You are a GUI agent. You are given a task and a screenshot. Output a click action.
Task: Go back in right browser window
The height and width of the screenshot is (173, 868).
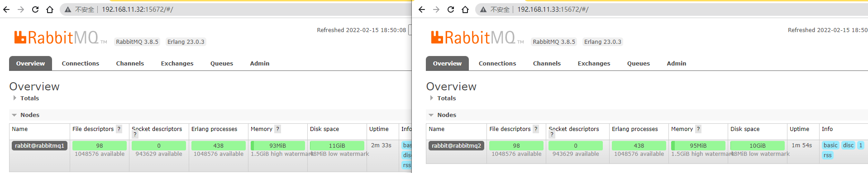422,9
